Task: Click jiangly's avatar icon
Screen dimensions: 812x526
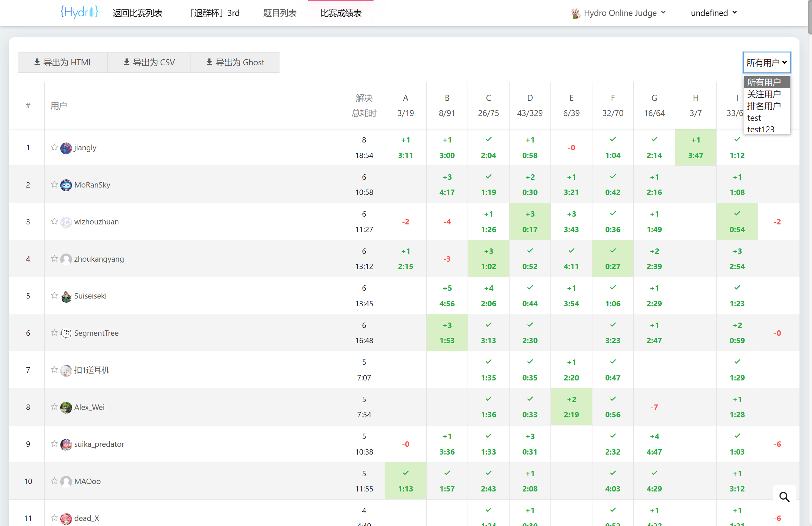Action: [x=66, y=148]
